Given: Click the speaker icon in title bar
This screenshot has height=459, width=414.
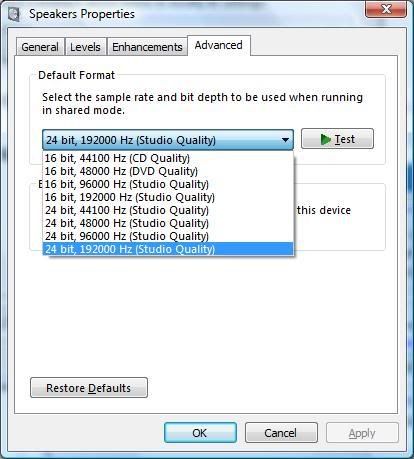Looking at the screenshot, I should click(13, 14).
